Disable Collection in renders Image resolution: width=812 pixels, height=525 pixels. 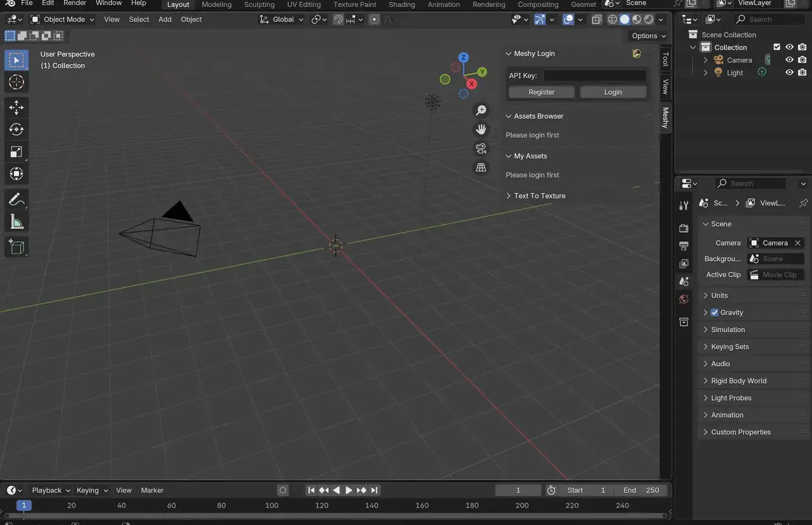coord(802,47)
